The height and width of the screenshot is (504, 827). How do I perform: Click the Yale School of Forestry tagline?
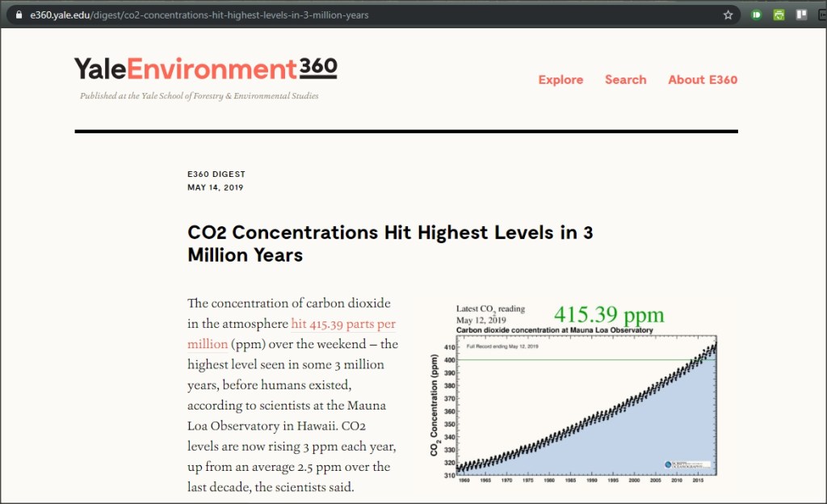199,96
